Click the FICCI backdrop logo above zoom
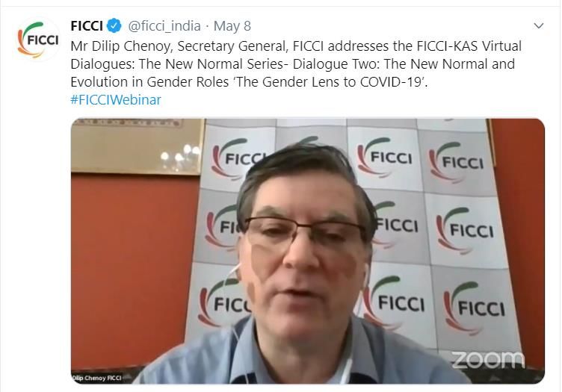Viewport: 562px width, 392px height. (x=474, y=307)
